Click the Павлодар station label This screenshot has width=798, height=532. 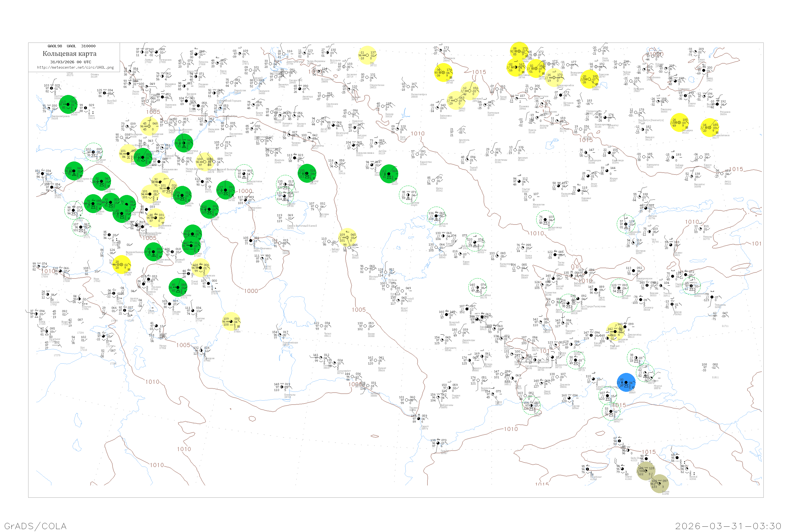click(x=666, y=110)
